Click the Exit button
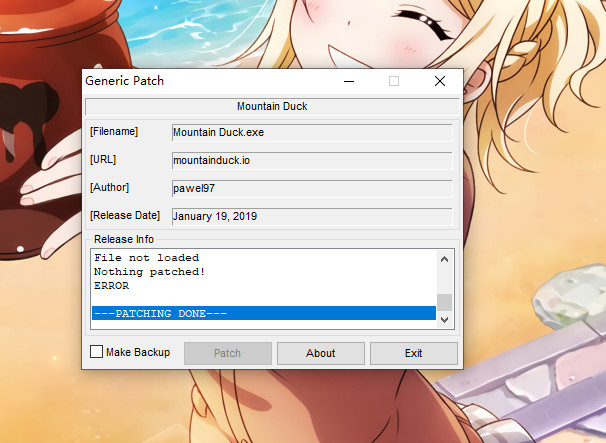 413,353
